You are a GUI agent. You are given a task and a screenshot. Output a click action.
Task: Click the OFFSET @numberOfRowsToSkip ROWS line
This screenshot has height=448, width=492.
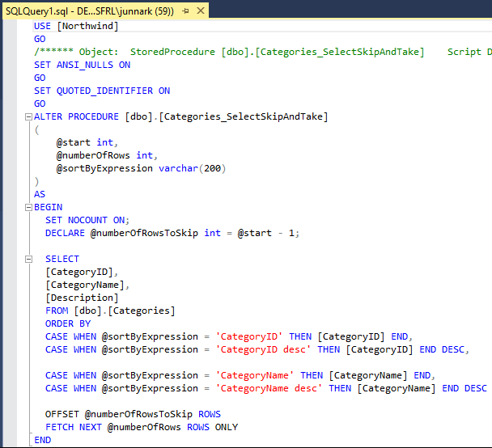[x=133, y=414]
